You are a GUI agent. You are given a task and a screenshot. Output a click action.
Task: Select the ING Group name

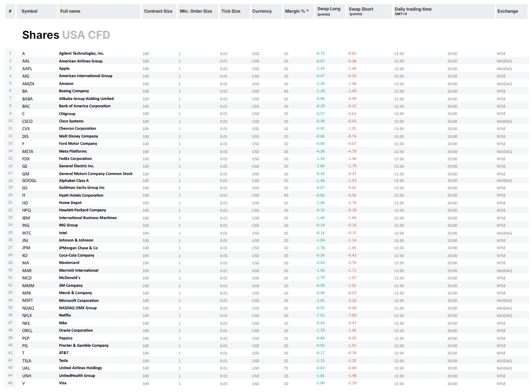68,225
